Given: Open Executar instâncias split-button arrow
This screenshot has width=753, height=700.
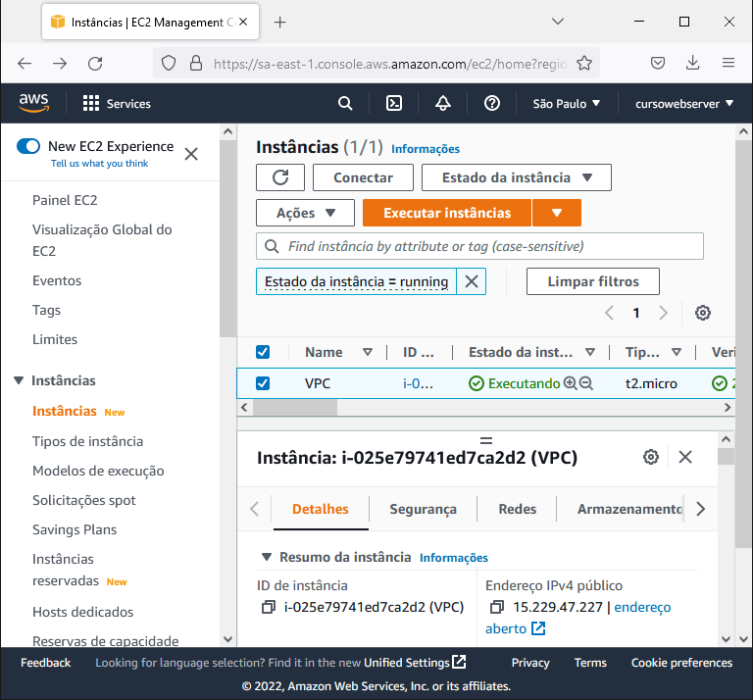Looking at the screenshot, I should pos(557,213).
